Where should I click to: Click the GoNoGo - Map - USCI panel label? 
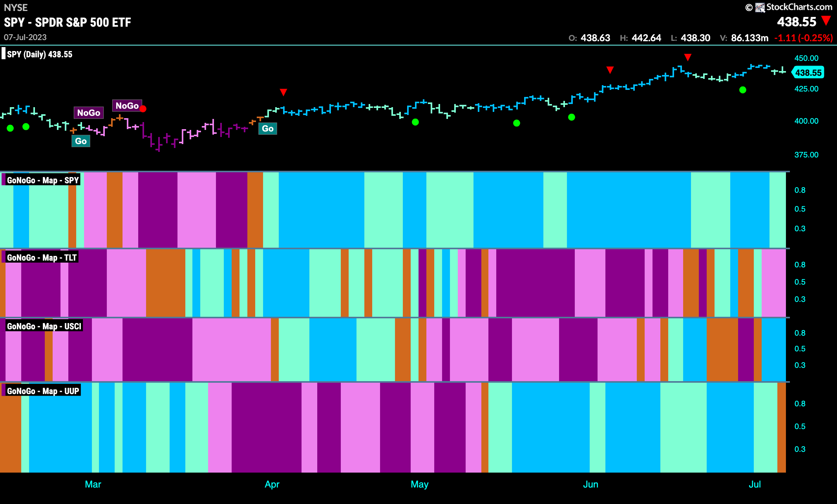44,326
